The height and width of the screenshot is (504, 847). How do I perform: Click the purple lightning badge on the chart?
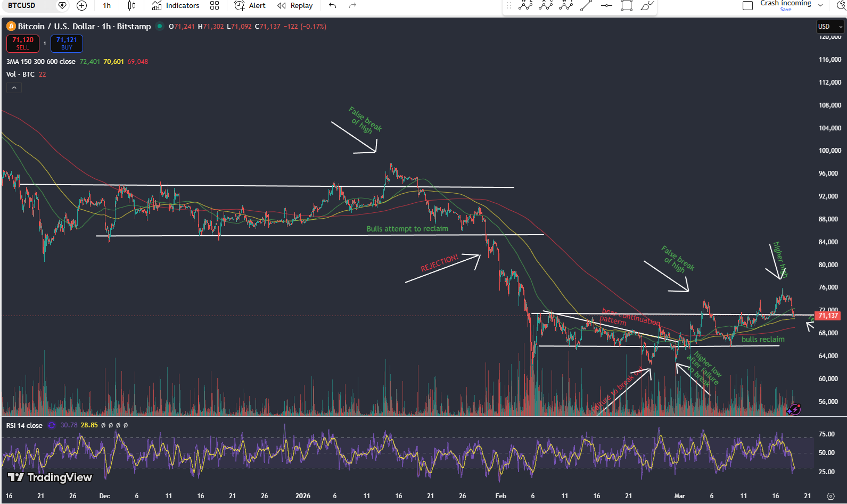[794, 409]
